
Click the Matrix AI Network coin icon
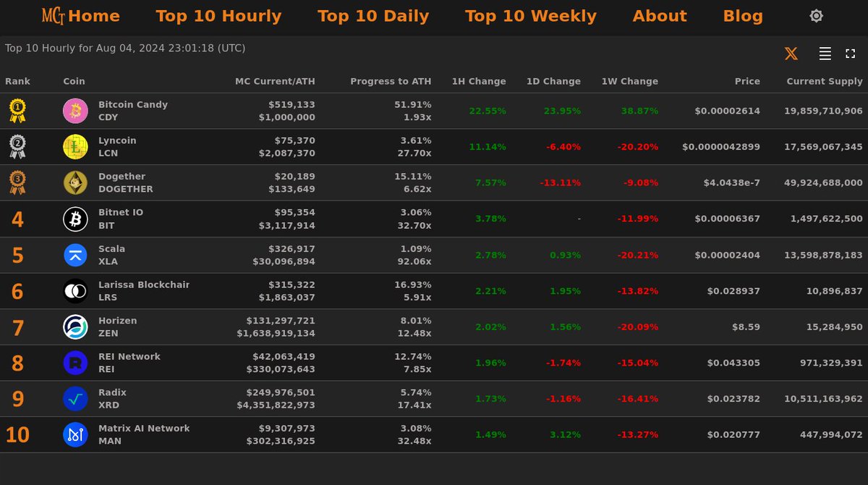point(75,435)
